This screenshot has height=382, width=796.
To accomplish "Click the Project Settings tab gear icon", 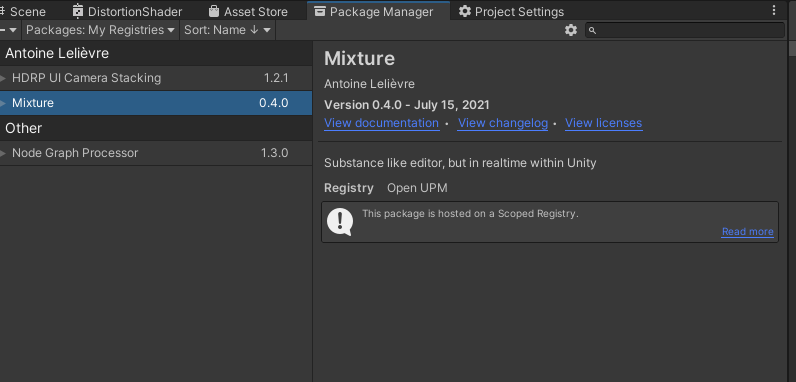I will pyautogui.click(x=465, y=11).
